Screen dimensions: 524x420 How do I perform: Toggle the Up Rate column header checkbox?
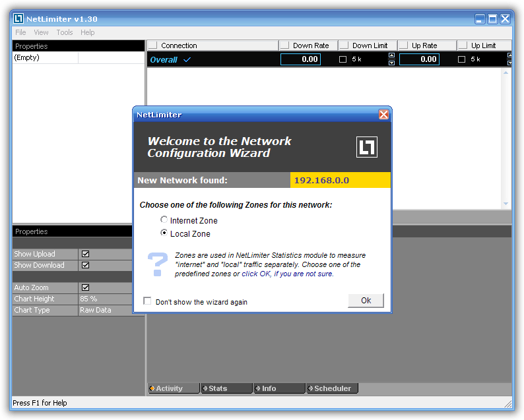[403, 45]
